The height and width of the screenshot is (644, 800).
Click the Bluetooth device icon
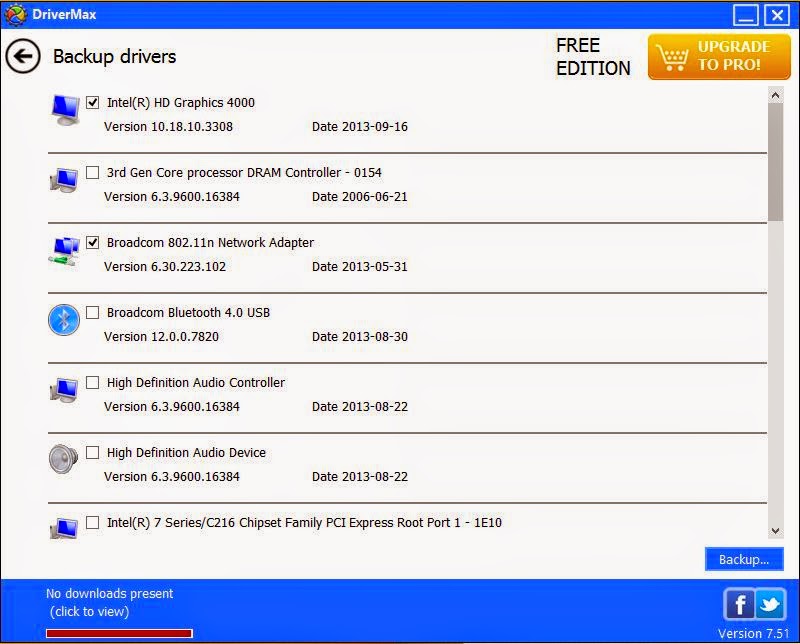(64, 320)
